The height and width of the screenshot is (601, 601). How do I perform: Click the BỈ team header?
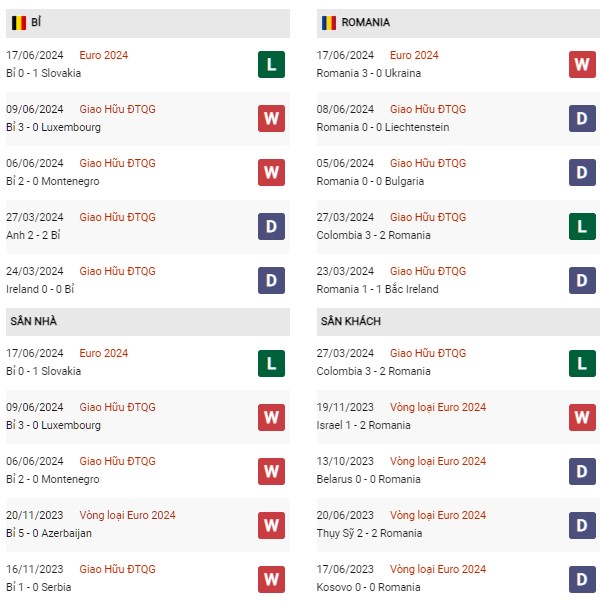pyautogui.click(x=36, y=22)
